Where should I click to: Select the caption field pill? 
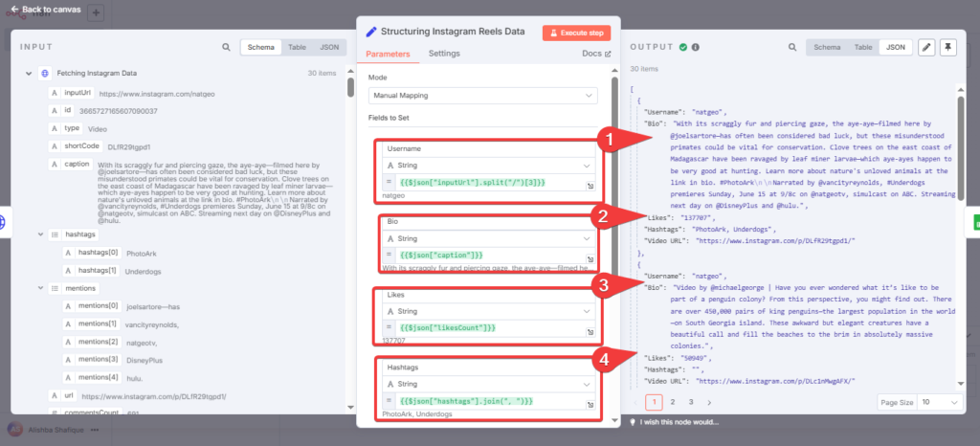71,165
